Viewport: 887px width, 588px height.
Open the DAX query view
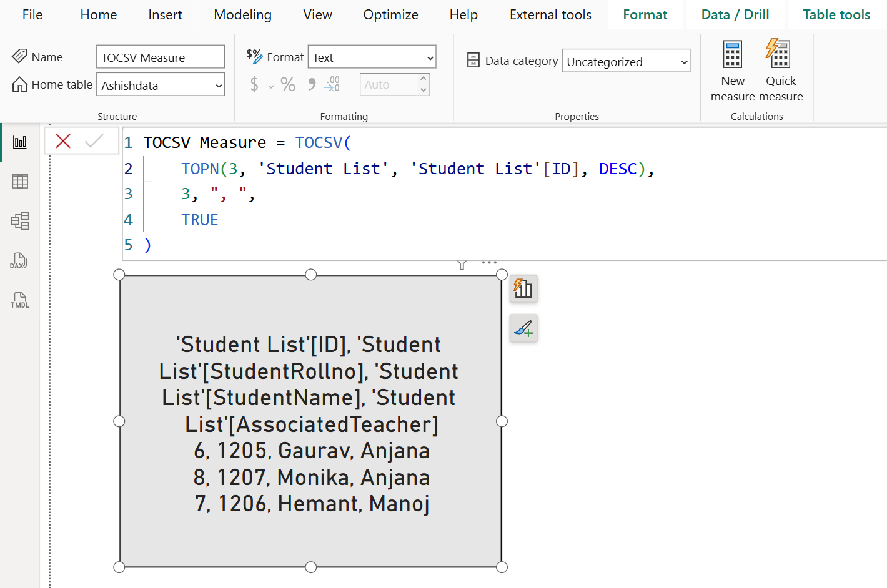point(19,261)
